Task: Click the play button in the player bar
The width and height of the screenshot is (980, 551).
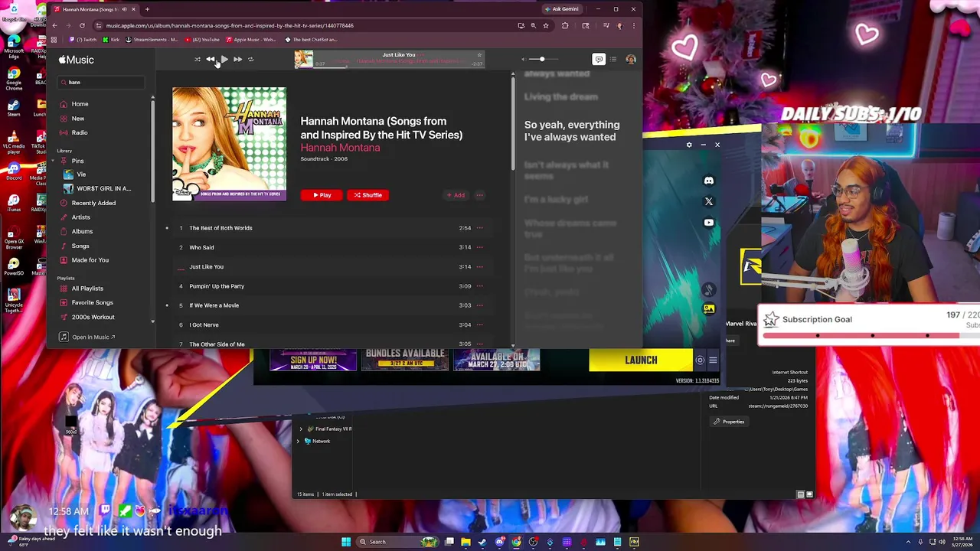Action: (224, 59)
